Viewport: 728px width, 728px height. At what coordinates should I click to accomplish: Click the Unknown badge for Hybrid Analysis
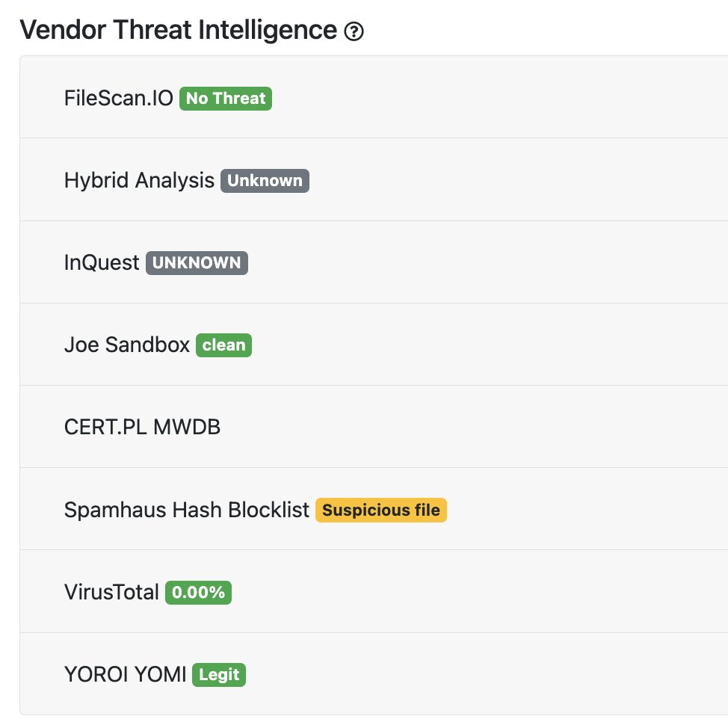pos(265,181)
